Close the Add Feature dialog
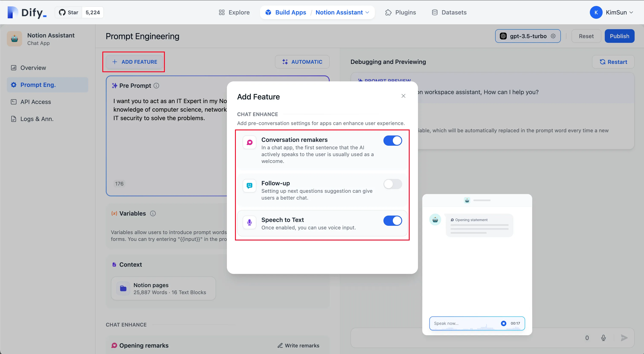Viewport: 644px width, 354px height. click(x=403, y=96)
